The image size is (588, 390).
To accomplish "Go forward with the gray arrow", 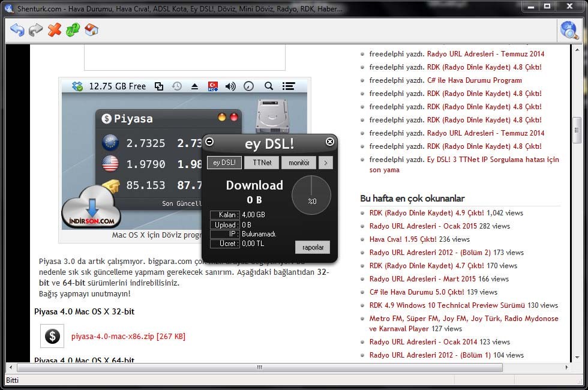I will [x=35, y=29].
